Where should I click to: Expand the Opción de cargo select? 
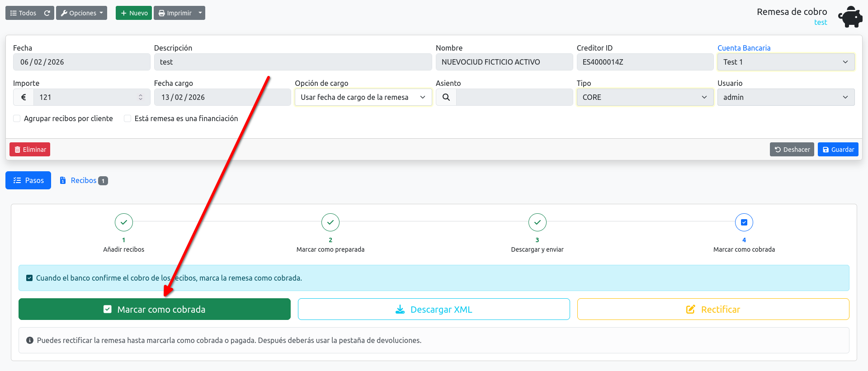(x=363, y=97)
